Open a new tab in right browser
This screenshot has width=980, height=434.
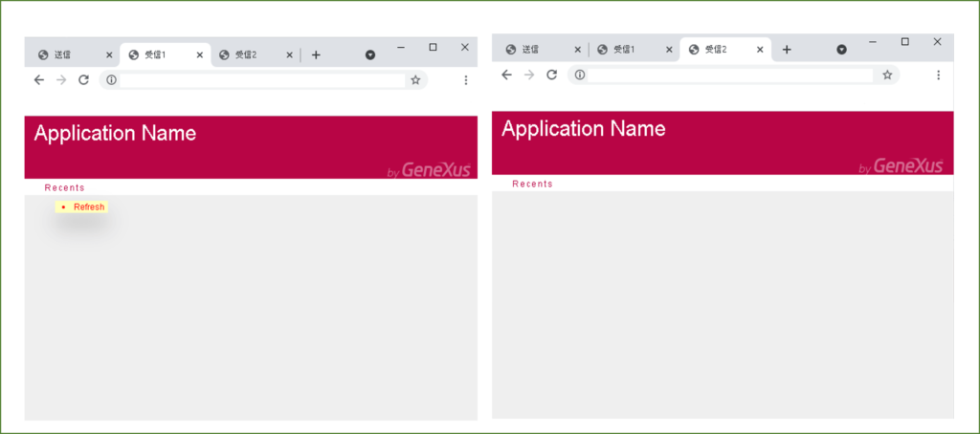[787, 50]
